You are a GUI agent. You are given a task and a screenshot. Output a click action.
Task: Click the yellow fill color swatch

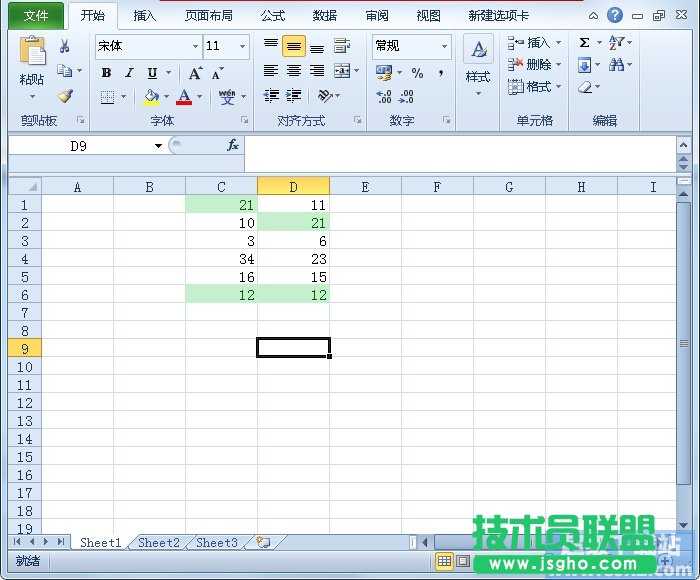151,97
